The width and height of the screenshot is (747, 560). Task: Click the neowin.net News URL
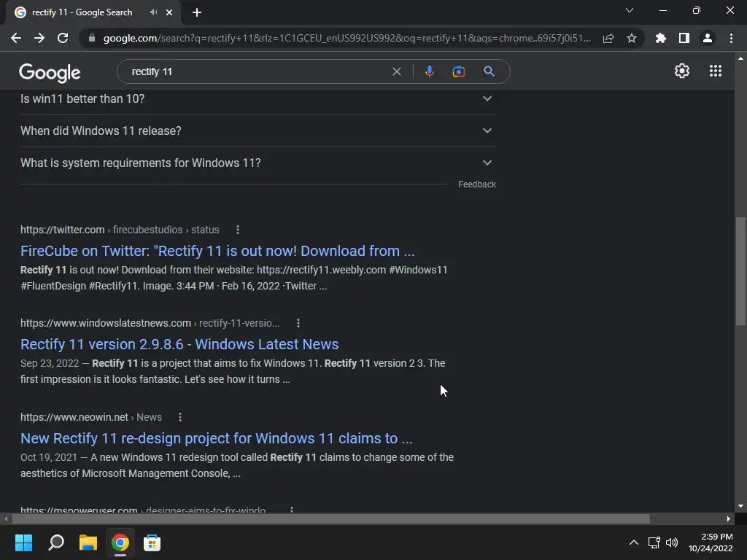[x=91, y=417]
